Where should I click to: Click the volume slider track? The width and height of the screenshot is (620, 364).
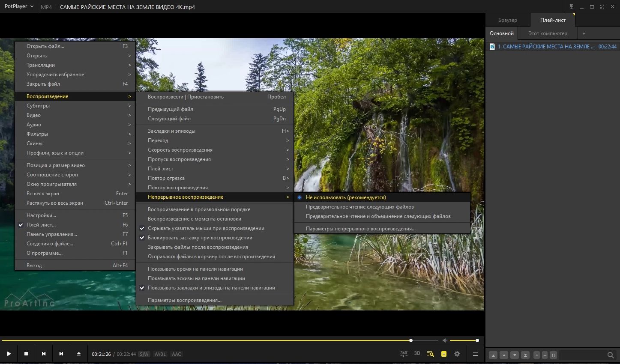click(x=464, y=340)
